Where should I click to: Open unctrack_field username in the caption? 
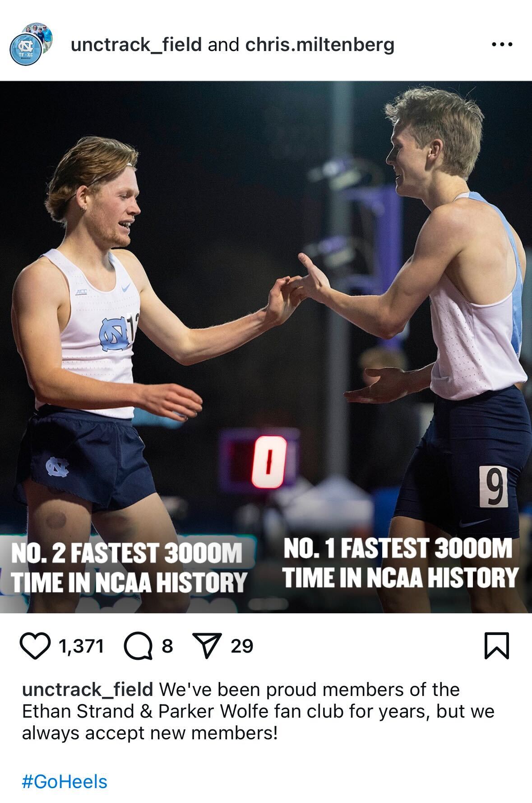pos(88,690)
